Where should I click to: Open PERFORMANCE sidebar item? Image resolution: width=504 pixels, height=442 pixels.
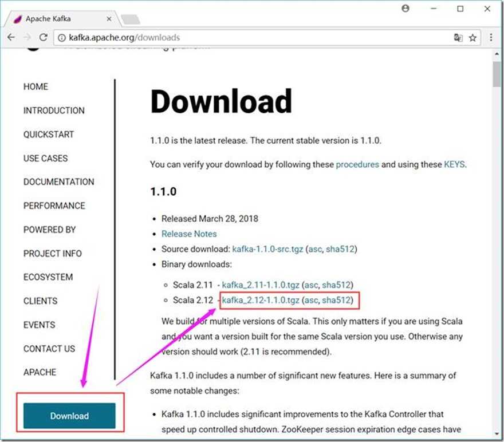(54, 206)
